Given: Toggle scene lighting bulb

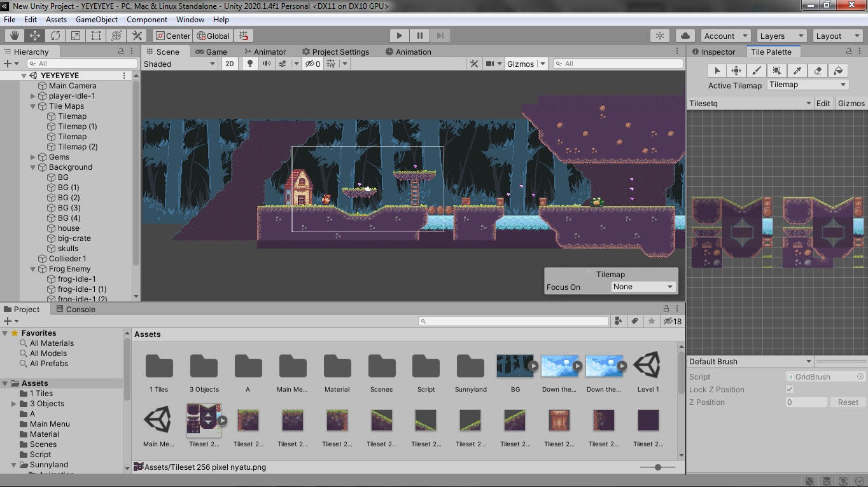Looking at the screenshot, I should (250, 64).
